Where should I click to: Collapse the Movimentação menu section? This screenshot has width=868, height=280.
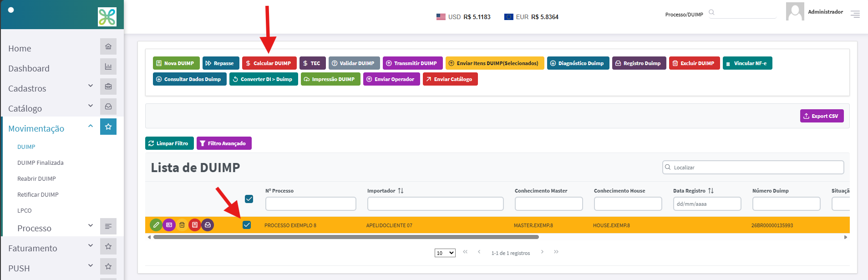click(91, 126)
